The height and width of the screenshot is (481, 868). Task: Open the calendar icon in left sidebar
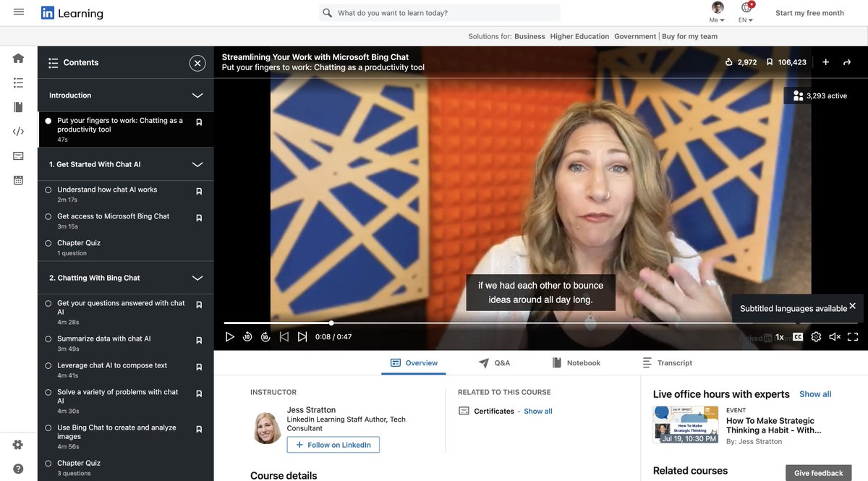click(19, 180)
